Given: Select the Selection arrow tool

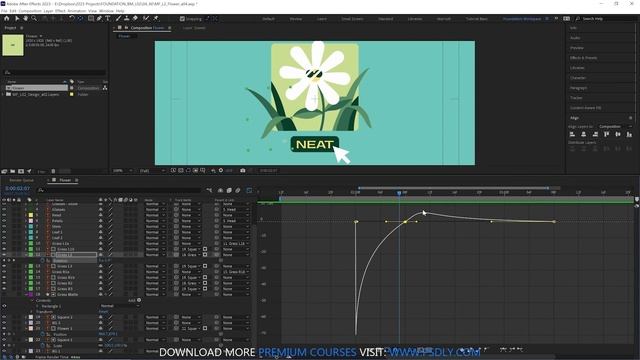Looking at the screenshot, I should coord(17,18).
